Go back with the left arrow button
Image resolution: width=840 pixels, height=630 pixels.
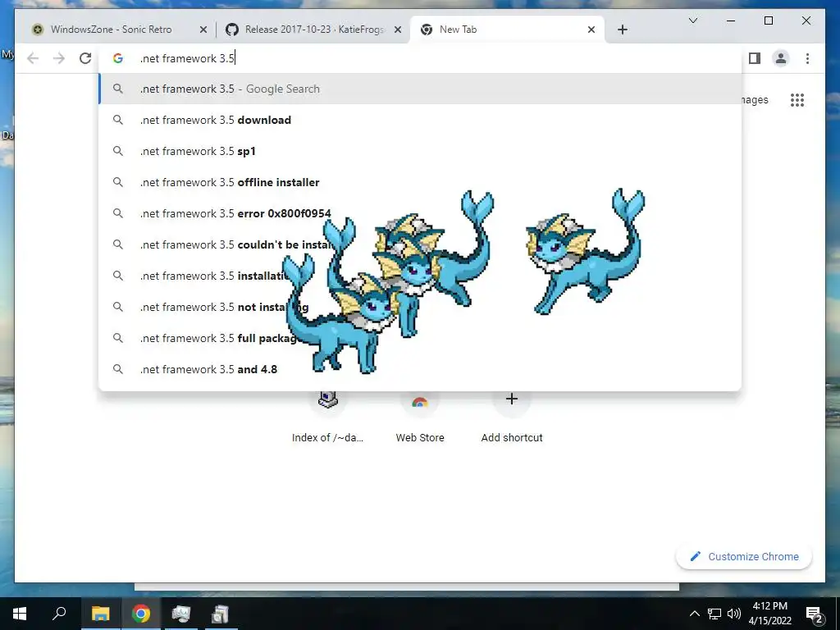coord(33,58)
